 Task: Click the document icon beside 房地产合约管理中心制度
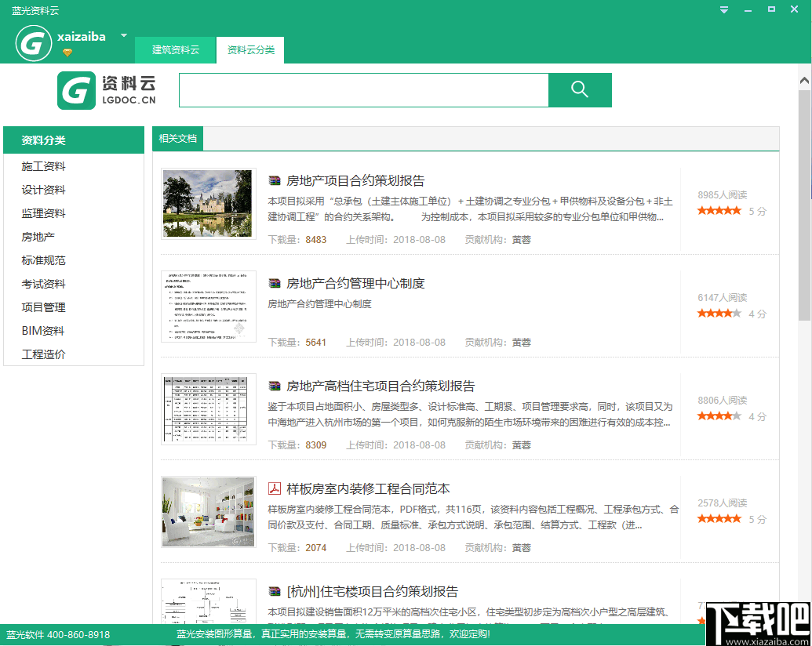(x=275, y=283)
